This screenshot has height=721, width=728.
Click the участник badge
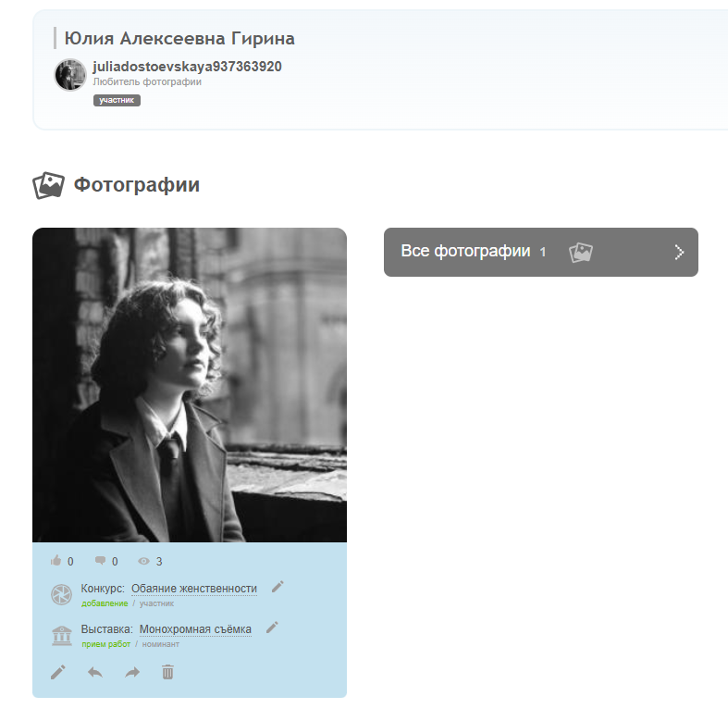(x=117, y=100)
